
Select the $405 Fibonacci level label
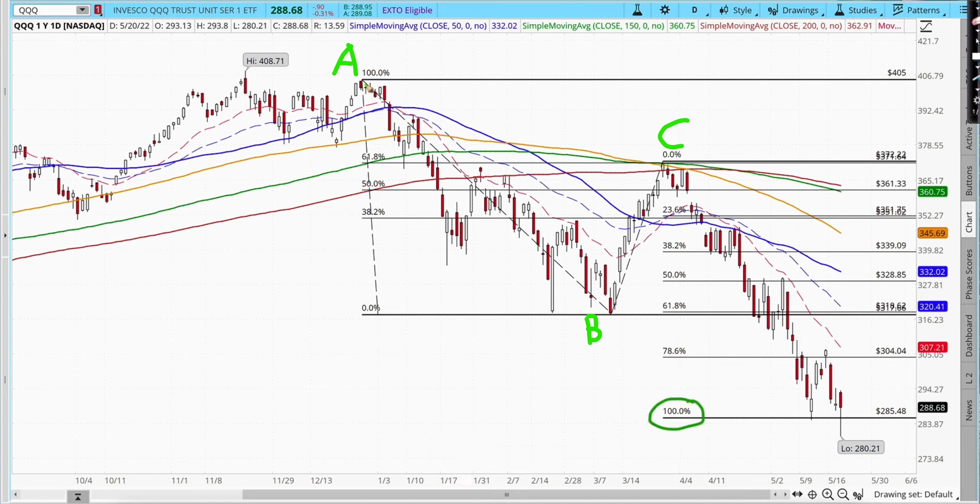point(897,73)
